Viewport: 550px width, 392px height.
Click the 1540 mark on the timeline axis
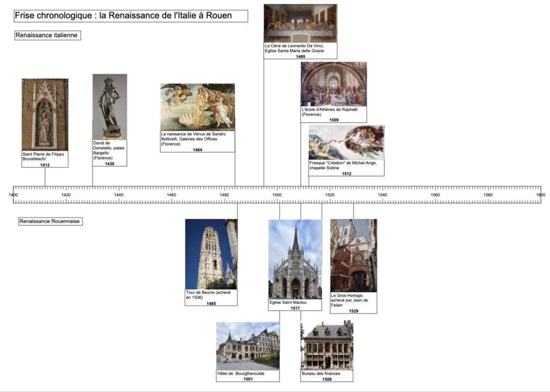coord(382,195)
